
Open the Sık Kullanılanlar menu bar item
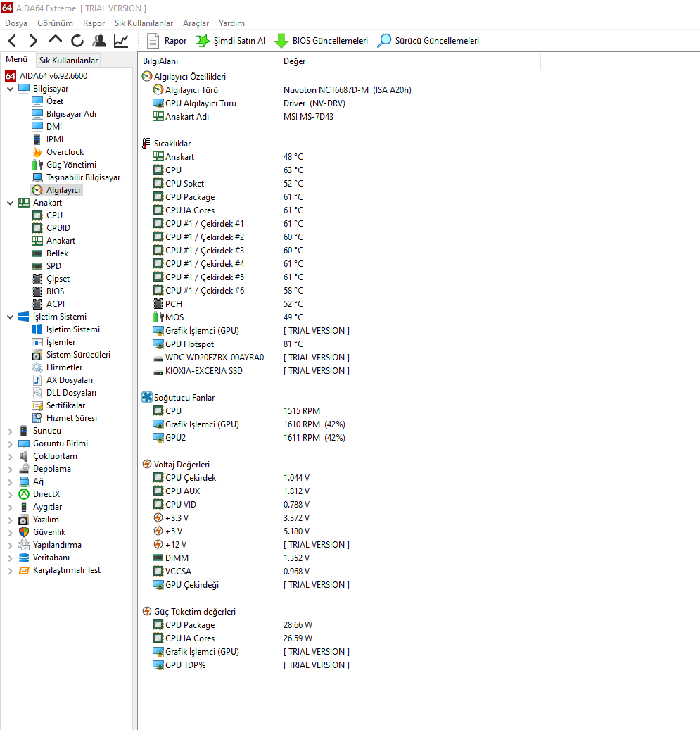144,23
